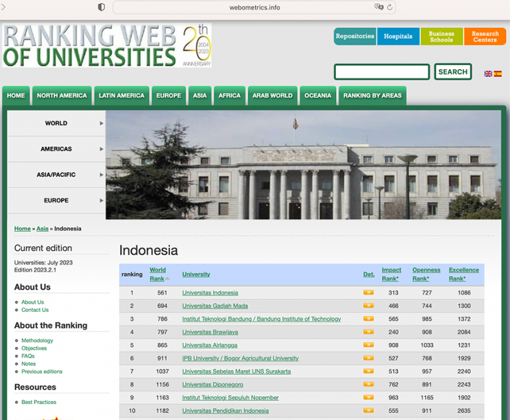Open the Universitas Indonesia link
The height and width of the screenshot is (420, 510).
point(210,292)
